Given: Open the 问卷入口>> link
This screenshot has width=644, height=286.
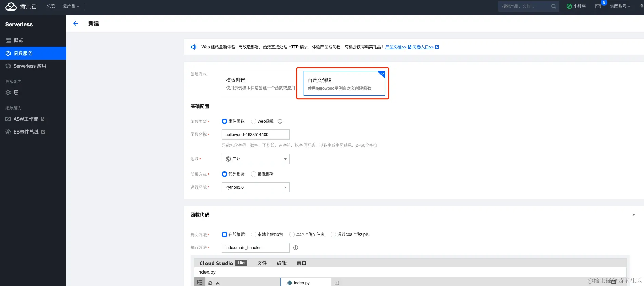Looking at the screenshot, I should pyautogui.click(x=423, y=47).
